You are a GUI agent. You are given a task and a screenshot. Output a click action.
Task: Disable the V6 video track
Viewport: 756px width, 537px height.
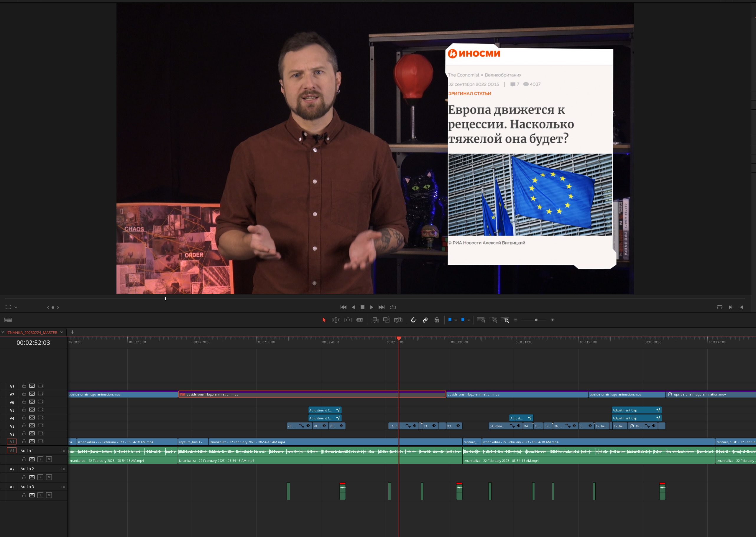41,402
